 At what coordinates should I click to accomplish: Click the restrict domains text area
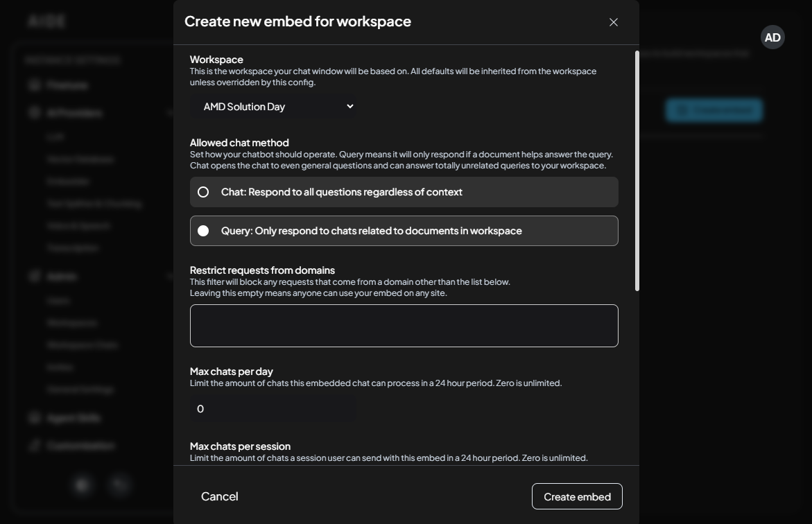[x=404, y=325]
